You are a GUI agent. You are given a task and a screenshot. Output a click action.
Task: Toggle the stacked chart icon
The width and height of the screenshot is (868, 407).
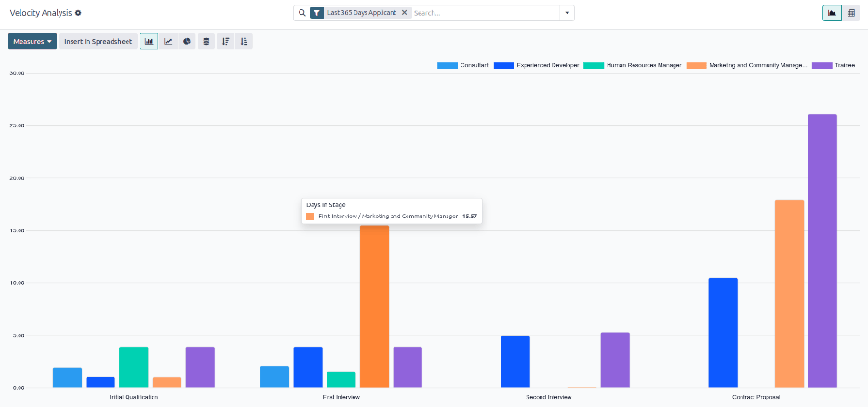[x=207, y=42]
